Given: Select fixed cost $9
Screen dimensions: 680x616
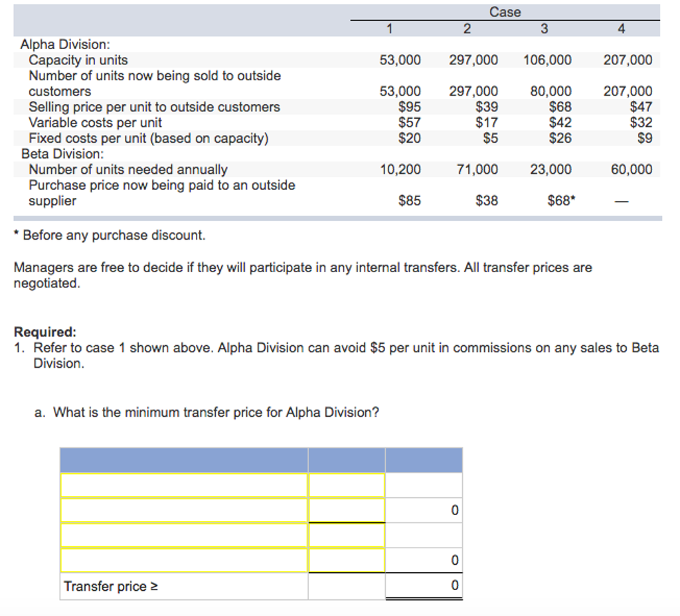Looking at the screenshot, I should 645,138.
